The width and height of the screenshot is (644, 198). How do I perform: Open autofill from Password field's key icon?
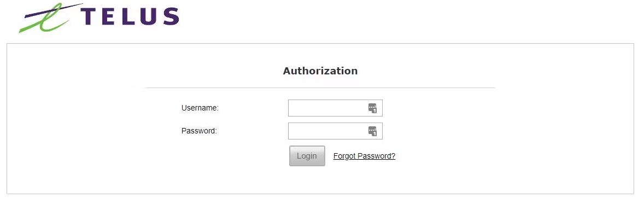[x=372, y=131]
